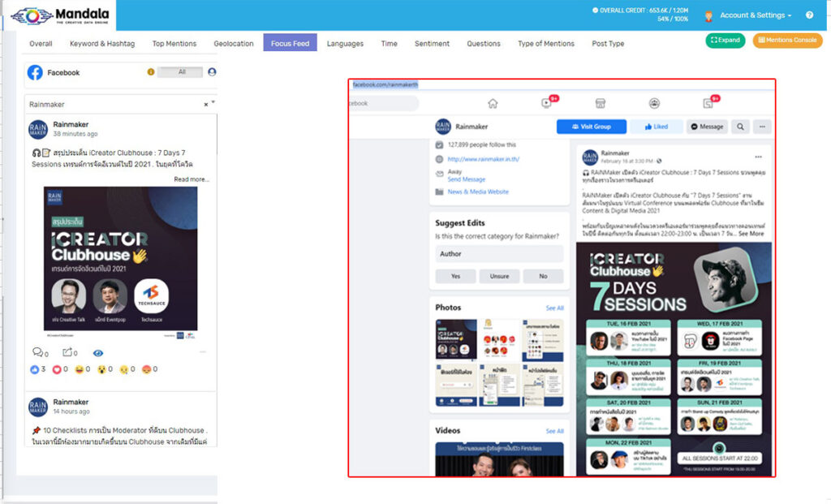This screenshot has height=504, width=831.
Task: Click the facebook.com/rainmakerth address bar
Action: click(385, 84)
